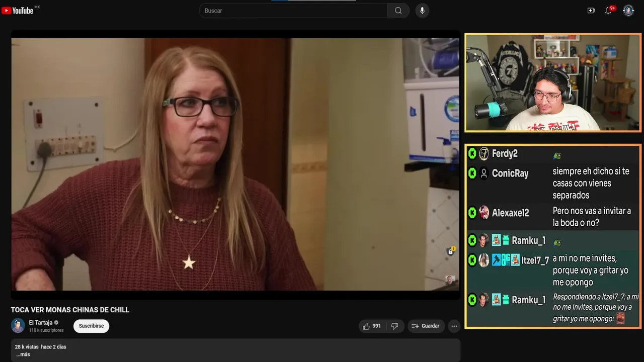This screenshot has width=644, height=362.
Task: Click the Respondiendo a Itzel17_7 reply message
Action: click(x=596, y=308)
